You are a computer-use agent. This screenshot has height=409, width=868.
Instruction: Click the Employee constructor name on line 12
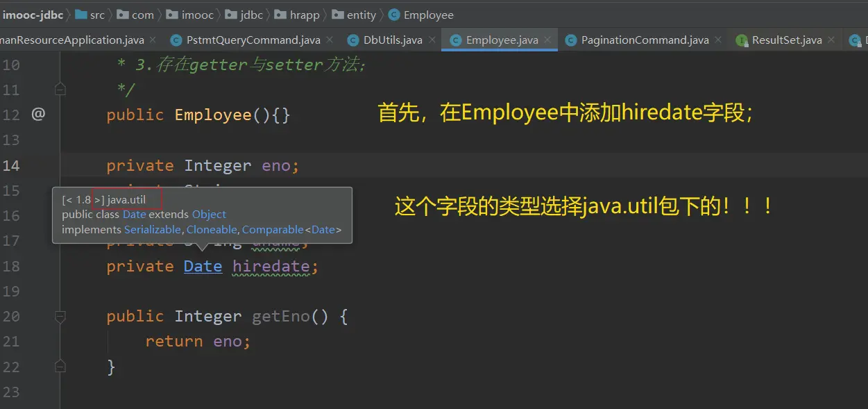click(x=213, y=115)
